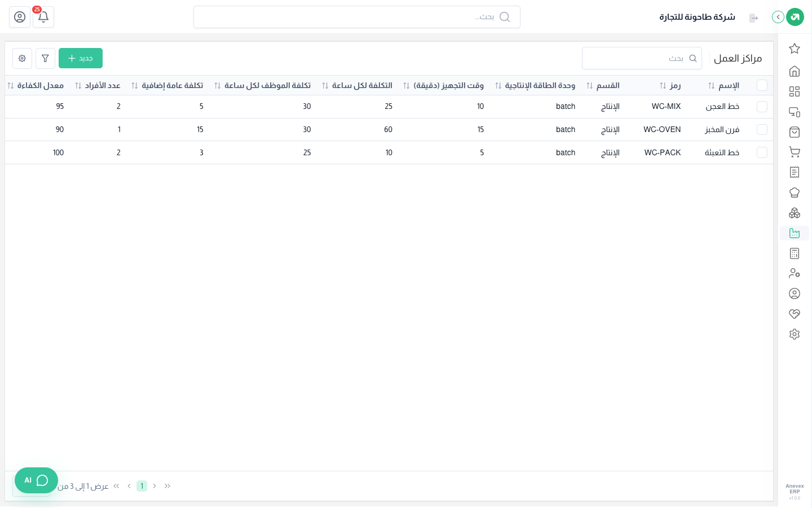This screenshot has height=508, width=812.
Task: Click the جديد new button
Action: (x=81, y=58)
